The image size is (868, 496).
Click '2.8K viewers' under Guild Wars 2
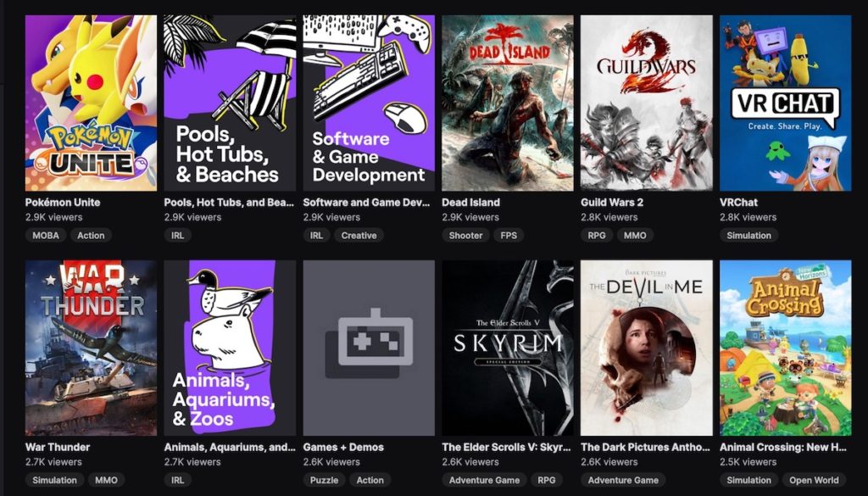[x=609, y=217]
